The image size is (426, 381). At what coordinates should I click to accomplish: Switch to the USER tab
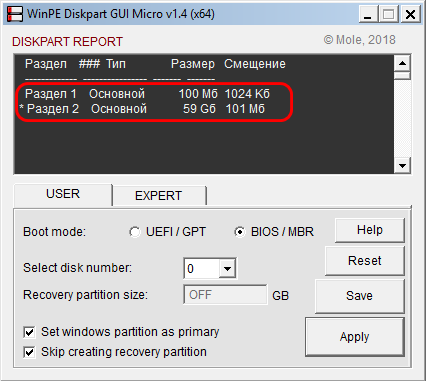63,194
